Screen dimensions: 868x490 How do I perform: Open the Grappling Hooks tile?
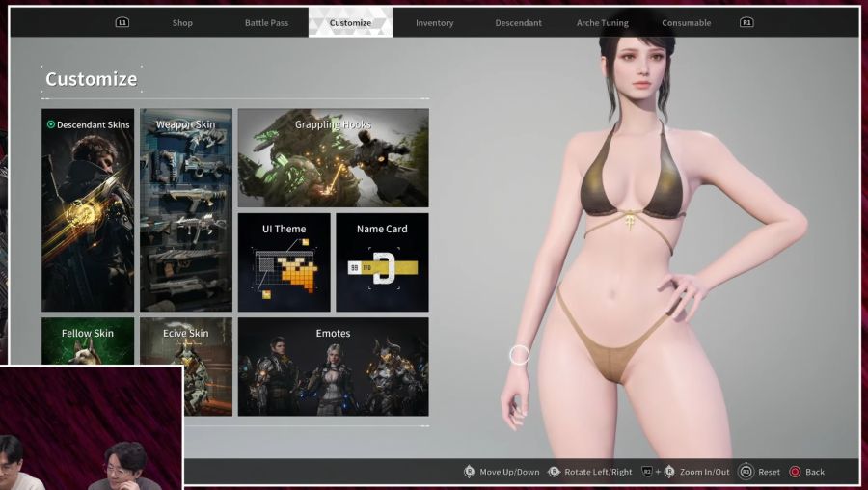[334, 158]
